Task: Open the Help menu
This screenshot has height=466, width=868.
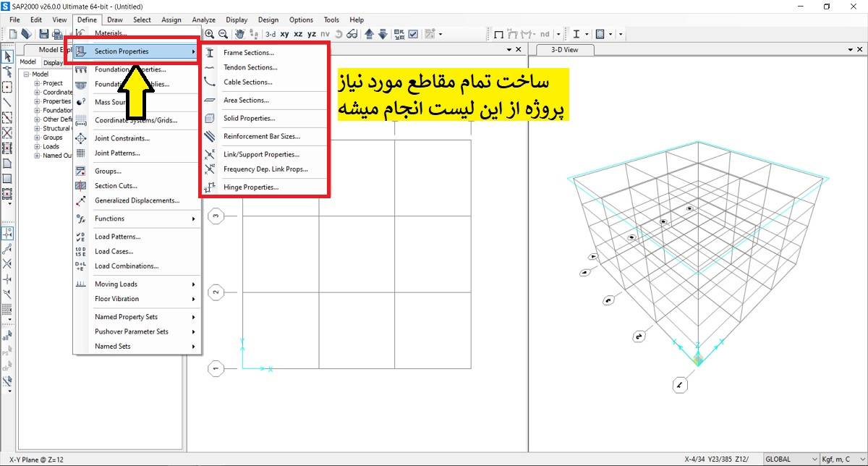Action: tap(357, 20)
